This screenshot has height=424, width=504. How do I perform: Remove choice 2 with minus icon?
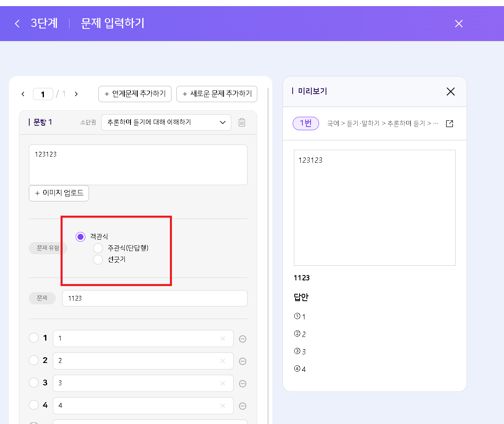click(243, 361)
